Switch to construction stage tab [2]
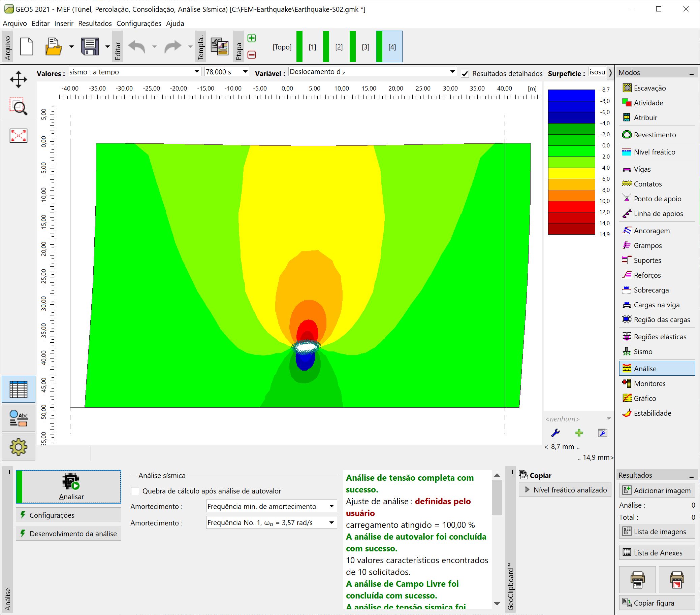 [339, 47]
